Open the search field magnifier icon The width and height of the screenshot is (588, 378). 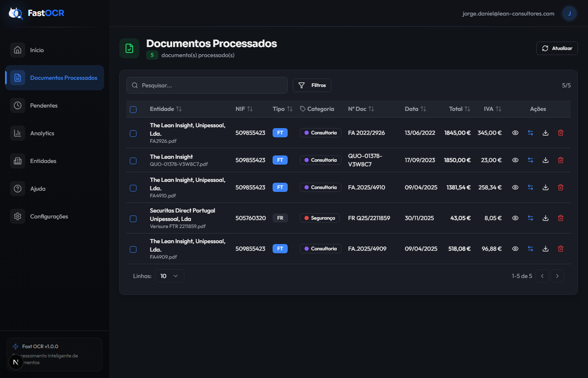point(135,85)
